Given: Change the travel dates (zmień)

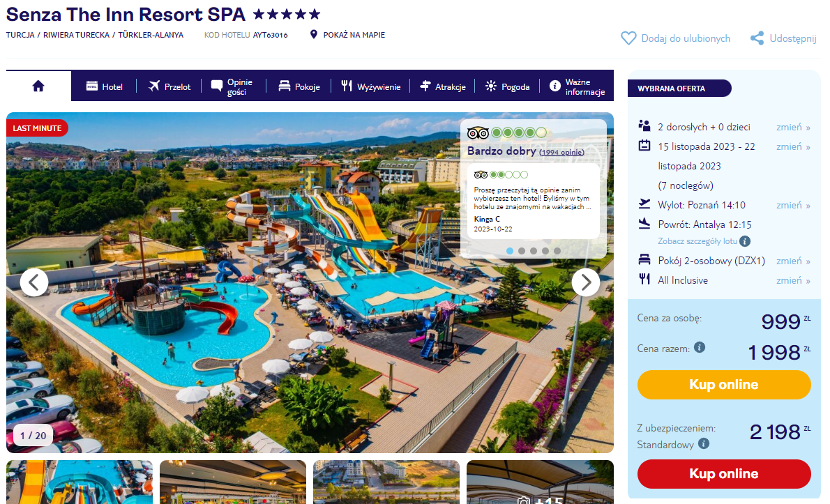Looking at the screenshot, I should (793, 146).
